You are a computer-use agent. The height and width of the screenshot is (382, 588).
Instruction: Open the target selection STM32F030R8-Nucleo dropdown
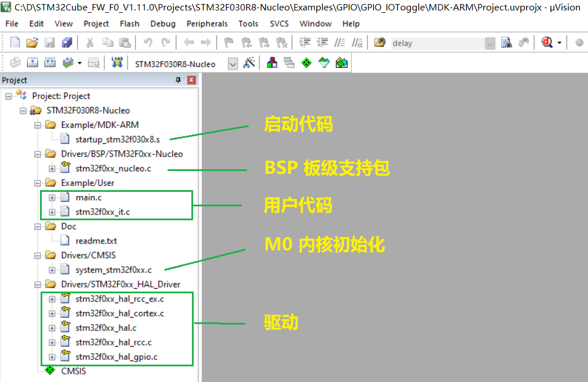tap(233, 64)
